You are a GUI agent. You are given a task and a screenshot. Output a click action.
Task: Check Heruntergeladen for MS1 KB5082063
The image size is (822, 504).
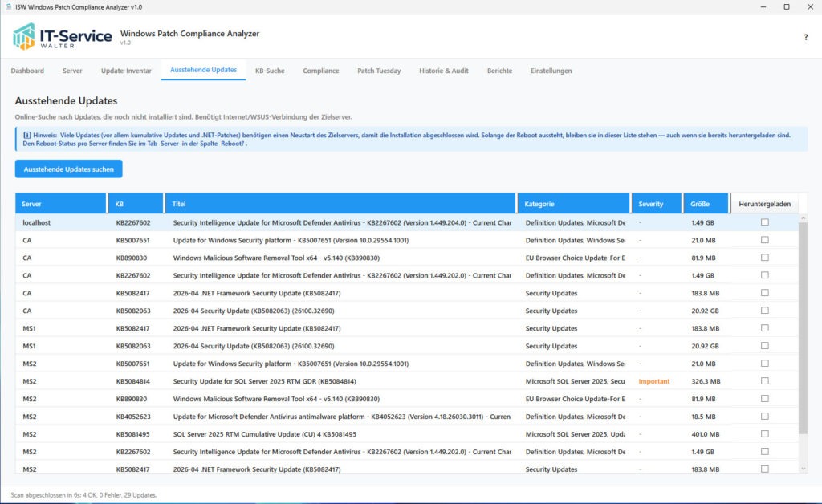coord(764,346)
